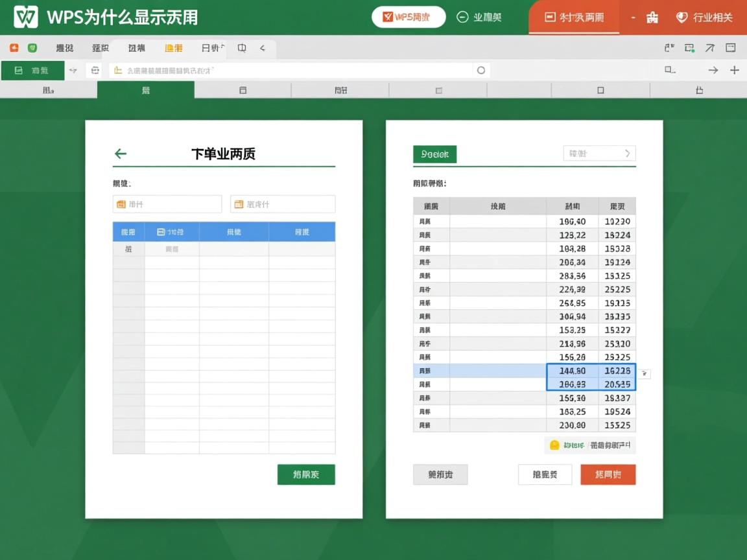The height and width of the screenshot is (560, 747).
Task: Click the WPS logo in the top-left corner
Action: [x=25, y=16]
